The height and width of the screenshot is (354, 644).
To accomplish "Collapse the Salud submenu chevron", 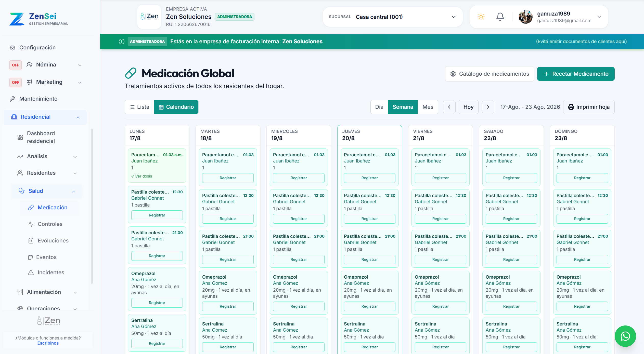I will [73, 192].
